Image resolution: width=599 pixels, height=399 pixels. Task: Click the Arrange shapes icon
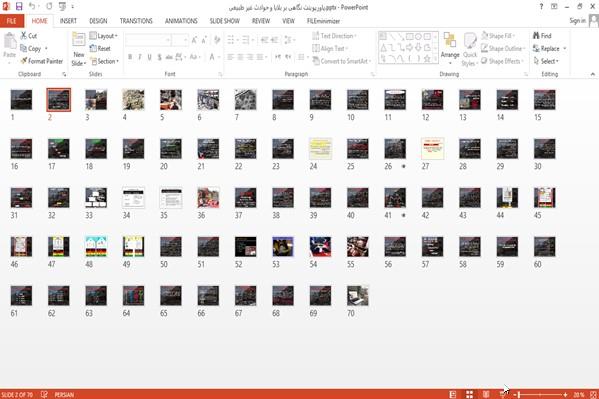[x=450, y=40]
